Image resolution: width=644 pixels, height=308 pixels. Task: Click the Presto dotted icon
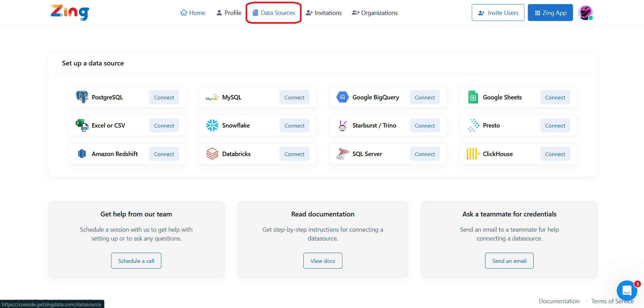[473, 125]
